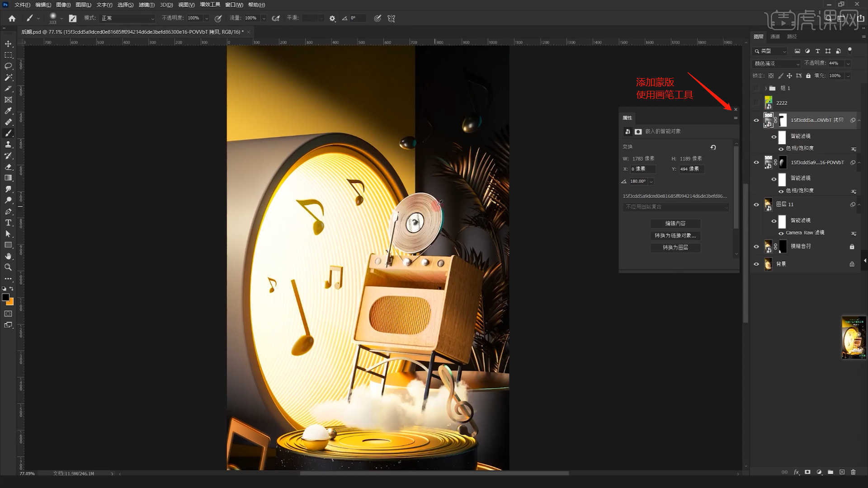868x488 pixels.
Task: Select the Pen tool
Action: click(x=8, y=211)
